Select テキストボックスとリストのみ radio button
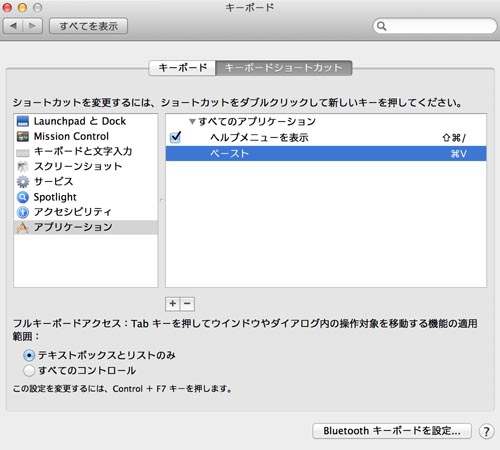500x450 pixels. pyautogui.click(x=29, y=355)
